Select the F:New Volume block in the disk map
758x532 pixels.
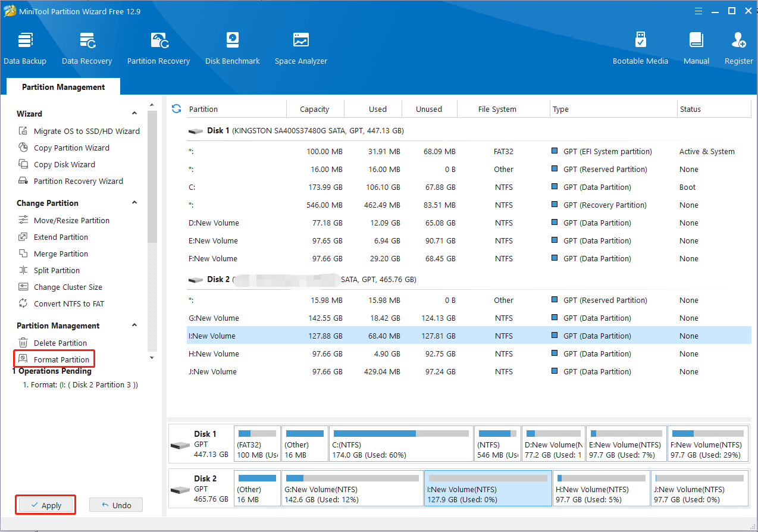click(x=708, y=444)
